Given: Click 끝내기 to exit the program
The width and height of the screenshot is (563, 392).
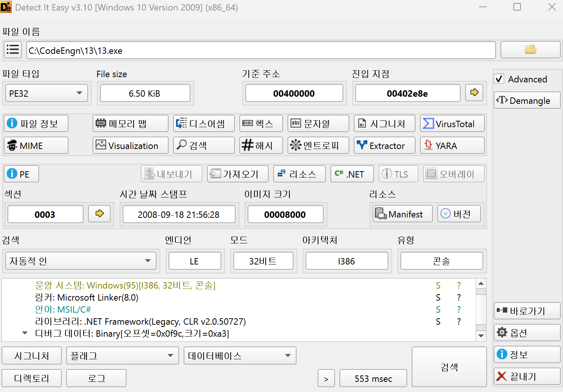Looking at the screenshot, I should point(527,376).
